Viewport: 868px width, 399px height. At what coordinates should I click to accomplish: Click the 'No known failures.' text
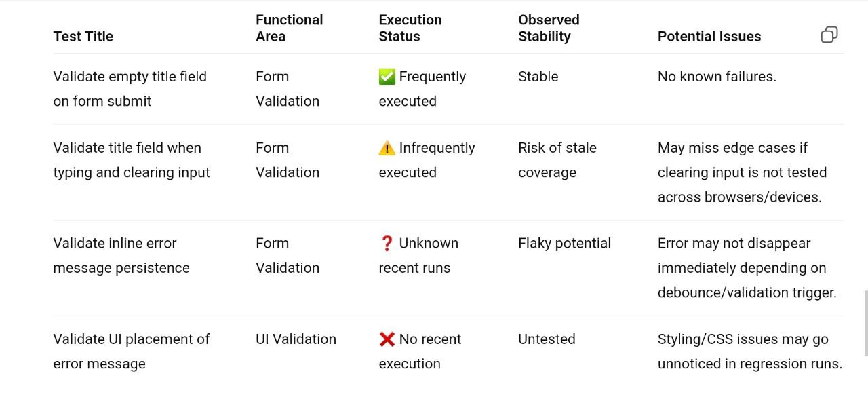tap(717, 77)
